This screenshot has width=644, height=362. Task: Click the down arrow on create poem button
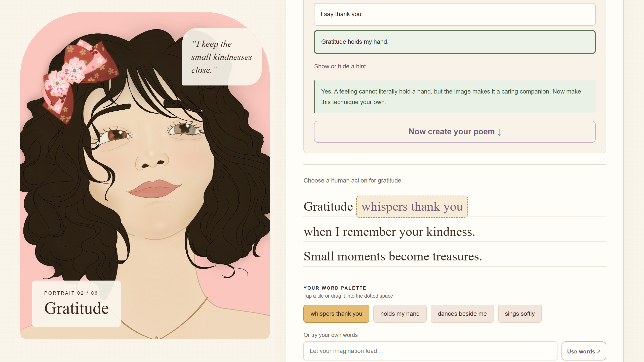[x=499, y=132]
